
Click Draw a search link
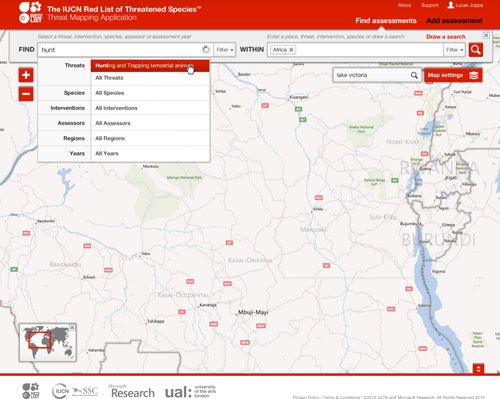tap(446, 37)
